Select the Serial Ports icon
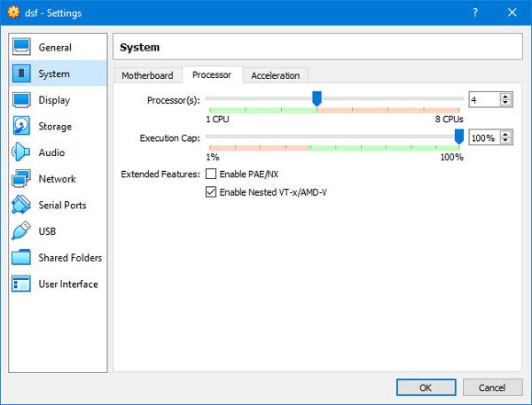This screenshot has height=405, width=532. pyautogui.click(x=21, y=205)
